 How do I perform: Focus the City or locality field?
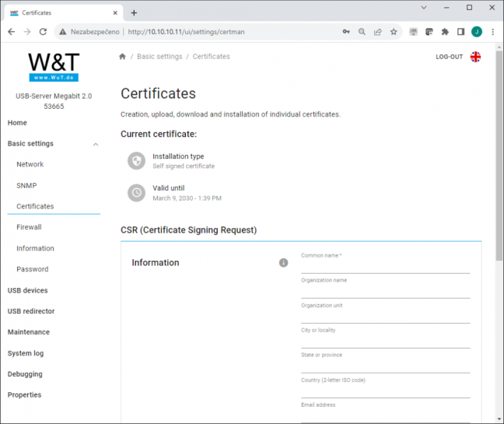[x=386, y=342]
